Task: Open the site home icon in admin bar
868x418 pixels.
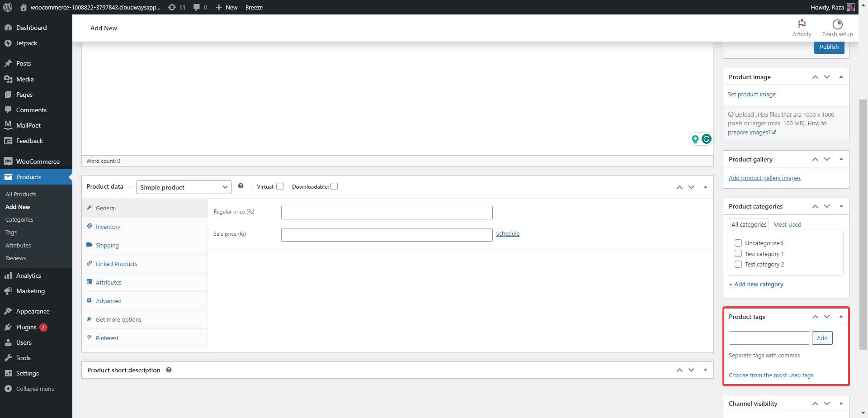Action: 24,7
